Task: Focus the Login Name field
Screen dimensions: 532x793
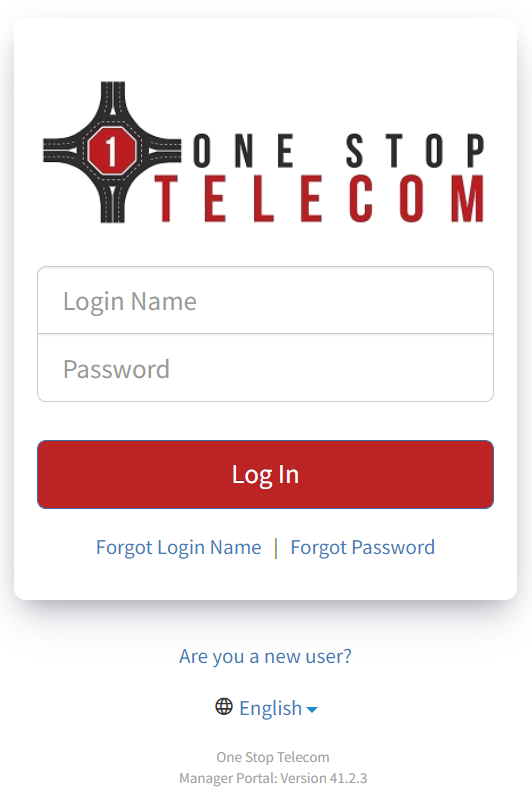Action: [265, 300]
